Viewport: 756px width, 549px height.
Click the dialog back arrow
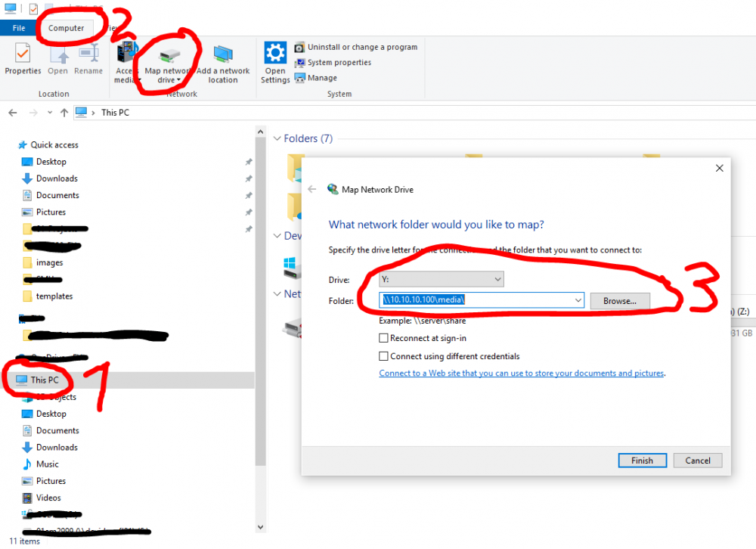coord(312,189)
